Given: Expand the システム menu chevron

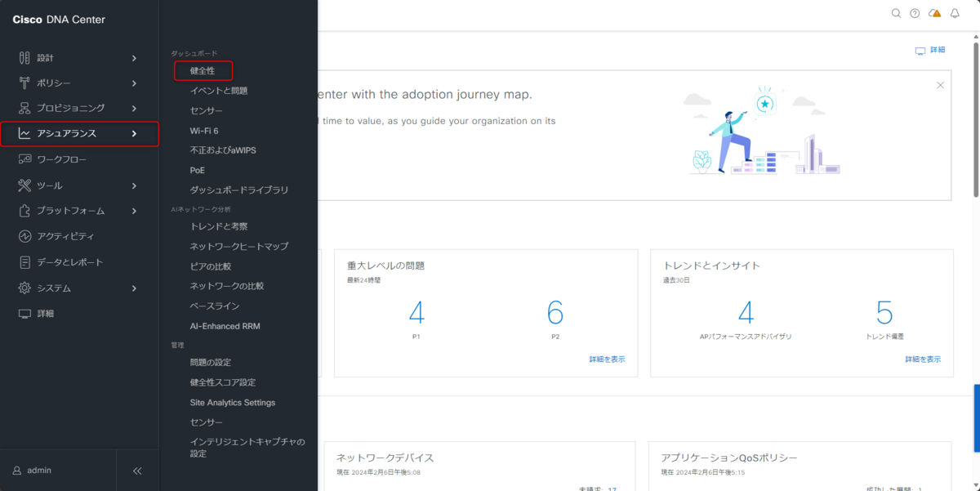Looking at the screenshot, I should point(135,288).
